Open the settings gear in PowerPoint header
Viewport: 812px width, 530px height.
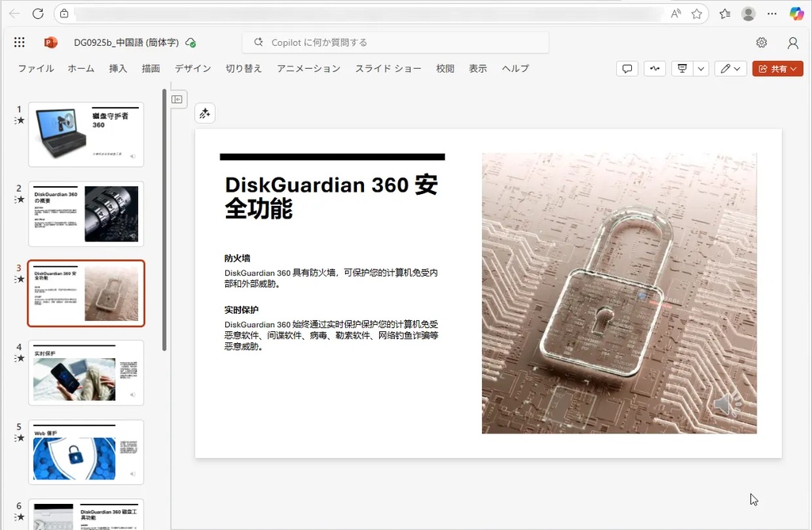(761, 43)
